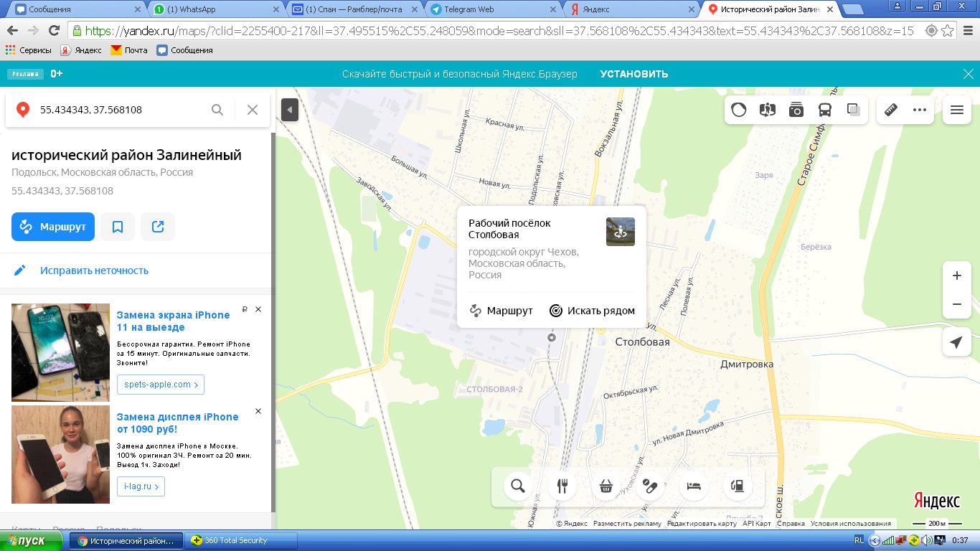Click Редактировать карту footer link
This screenshot has width=980, height=551.
702,524
